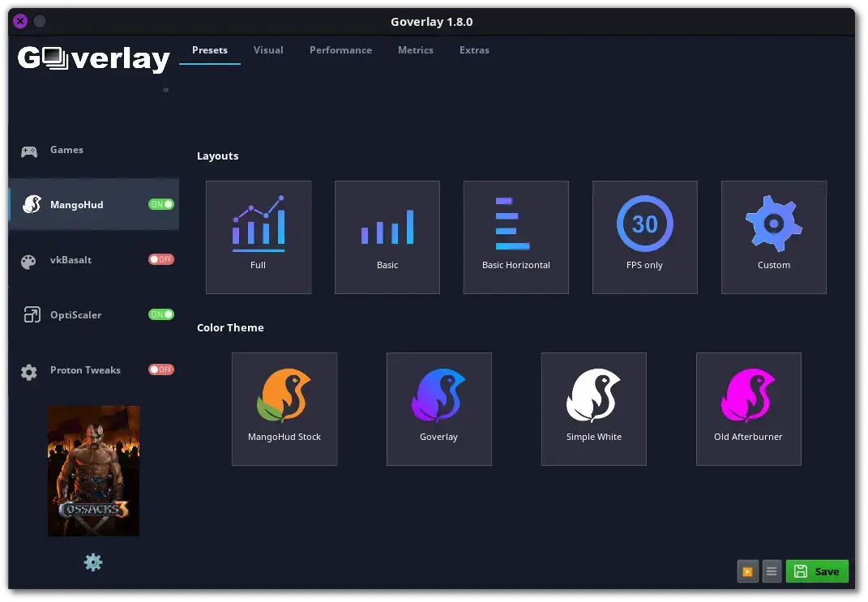Choose the Basic layout icon
868x602 pixels.
pos(387,237)
